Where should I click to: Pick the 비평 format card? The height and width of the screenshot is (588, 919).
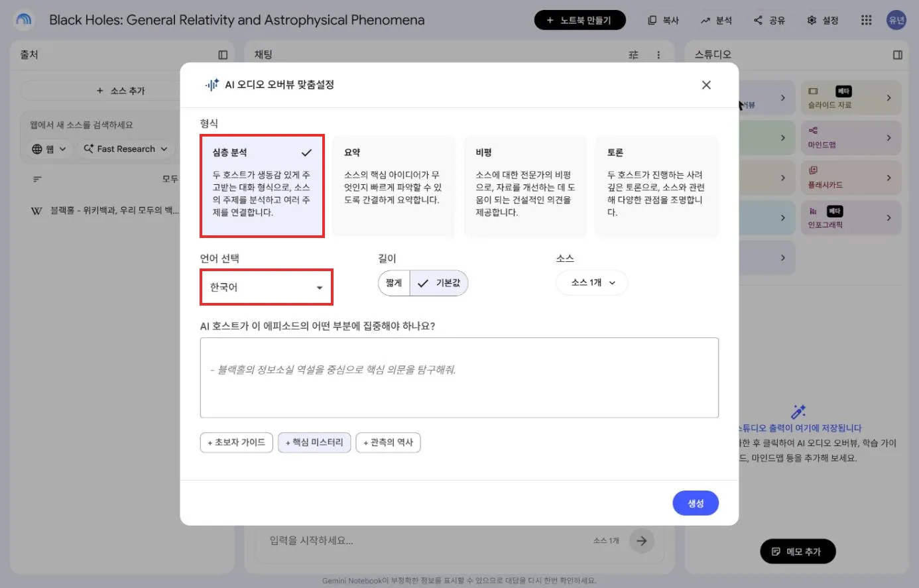coord(525,186)
